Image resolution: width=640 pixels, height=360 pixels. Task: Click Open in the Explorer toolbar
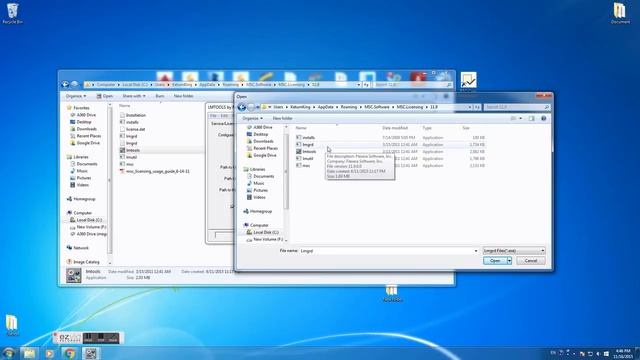[104, 96]
